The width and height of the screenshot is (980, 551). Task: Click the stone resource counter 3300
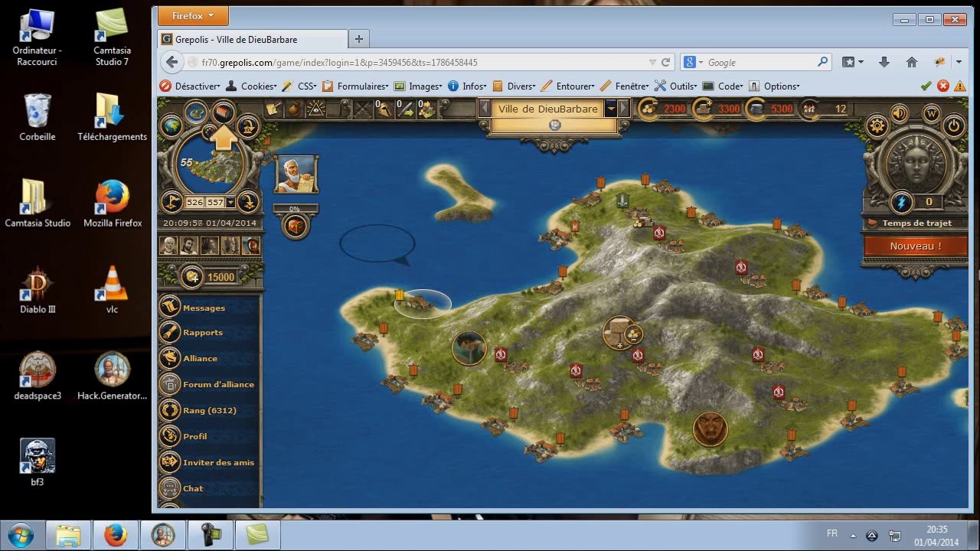(717, 109)
